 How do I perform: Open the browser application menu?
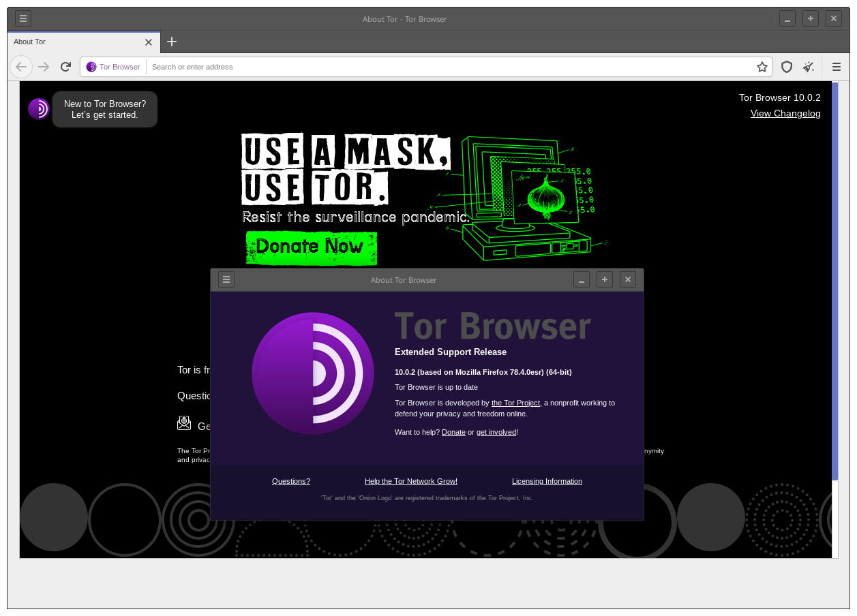pos(836,66)
